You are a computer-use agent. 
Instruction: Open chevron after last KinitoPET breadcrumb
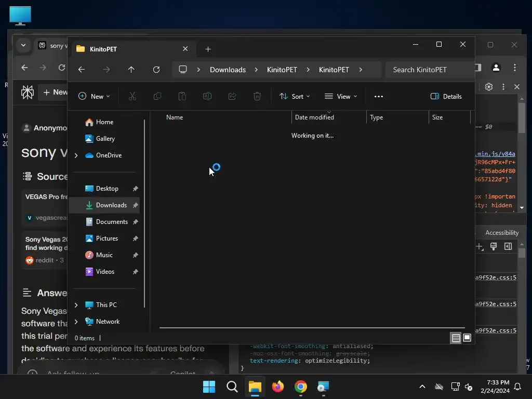point(361,70)
